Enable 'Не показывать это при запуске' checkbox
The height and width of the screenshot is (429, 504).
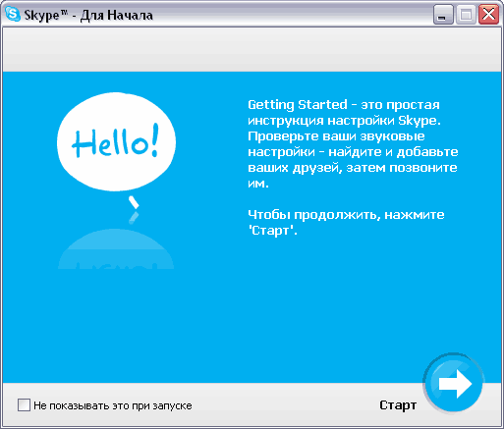coord(24,405)
